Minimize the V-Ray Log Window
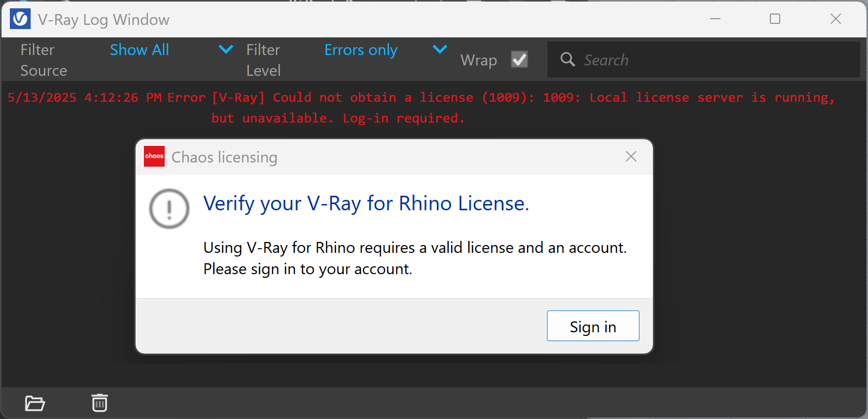This screenshot has width=868, height=419. point(715,19)
